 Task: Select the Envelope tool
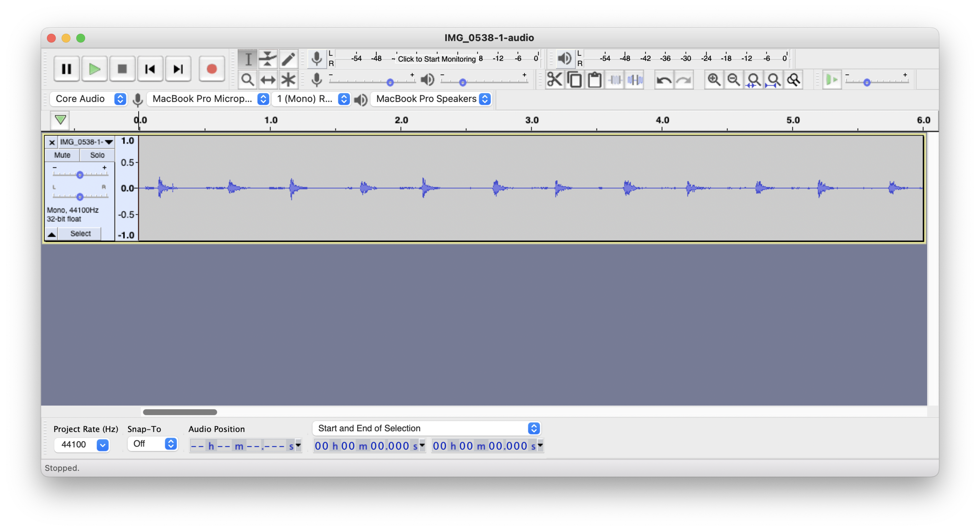[x=268, y=59]
